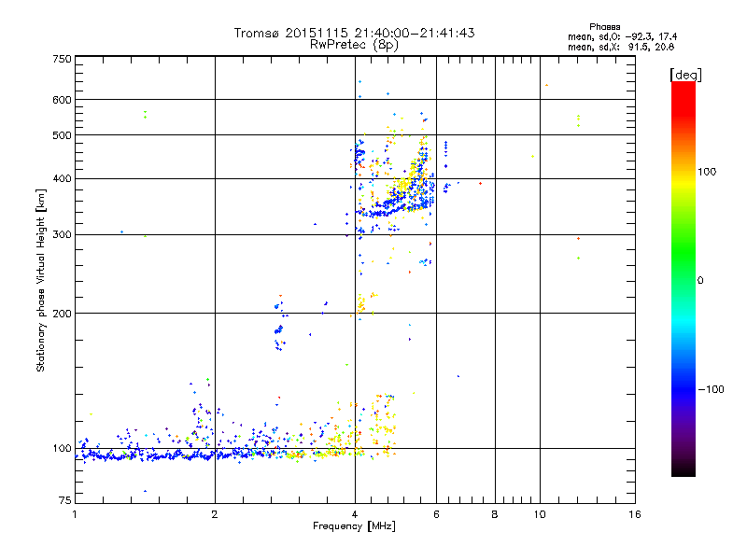
Task: Click the '10' frequency tick label
Action: 540,514
